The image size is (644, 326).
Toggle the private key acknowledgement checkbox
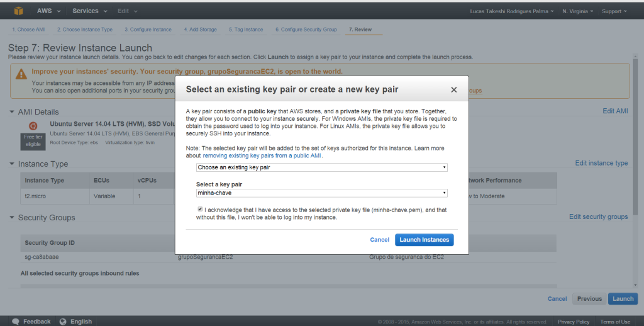pyautogui.click(x=200, y=209)
